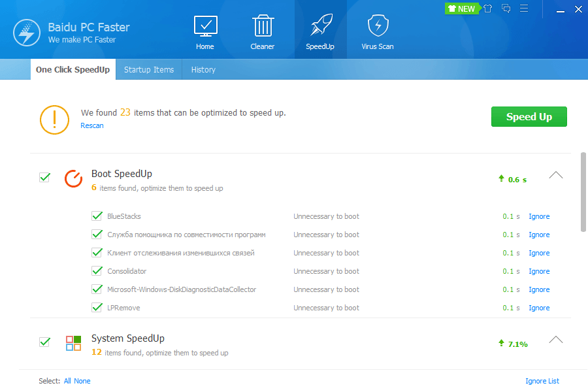Open the feedback chat bubbles icon
588x392 pixels.
click(506, 8)
